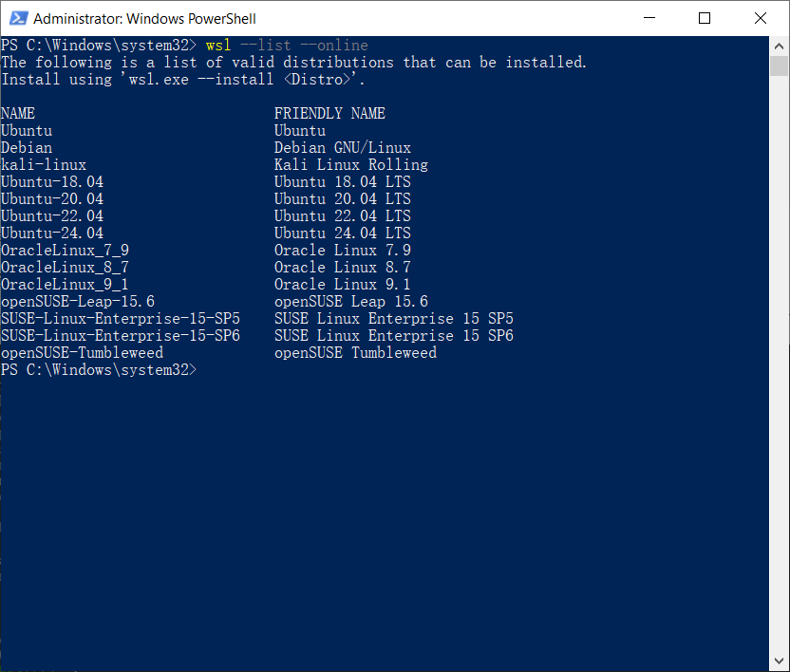Click the last PS C:\Windows\system32> prompt

tap(99, 370)
